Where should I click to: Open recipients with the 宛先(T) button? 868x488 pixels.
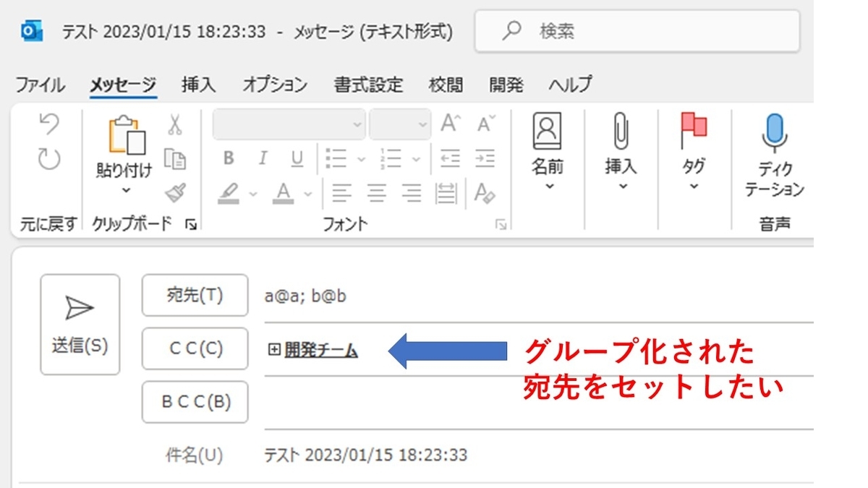pyautogui.click(x=195, y=295)
